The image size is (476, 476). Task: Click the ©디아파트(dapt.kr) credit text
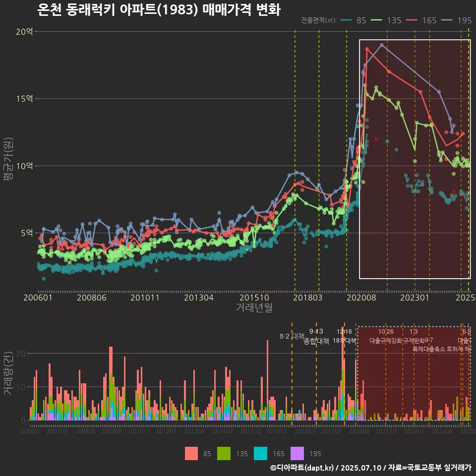[x=302, y=468]
